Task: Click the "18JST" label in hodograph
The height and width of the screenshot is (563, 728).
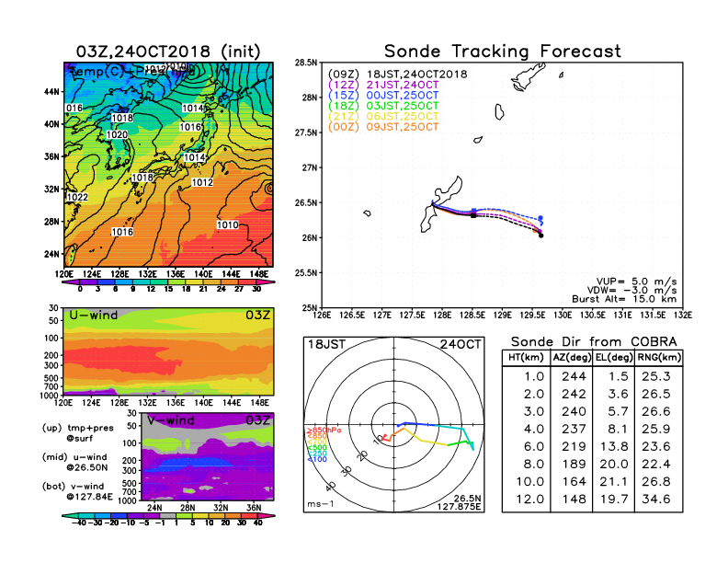Action: 327,344
